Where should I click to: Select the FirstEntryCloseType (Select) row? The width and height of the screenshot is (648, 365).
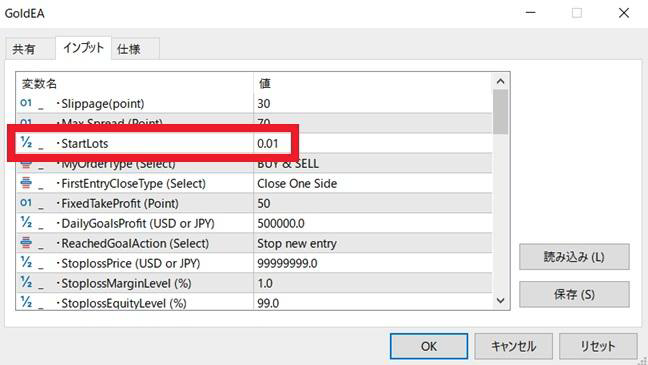[x=254, y=183]
